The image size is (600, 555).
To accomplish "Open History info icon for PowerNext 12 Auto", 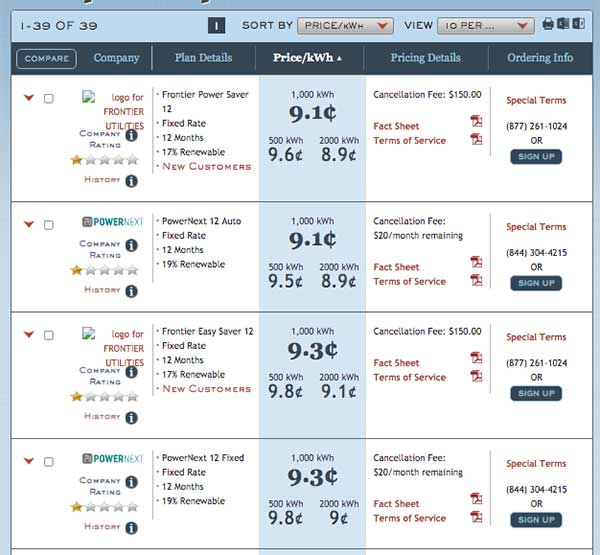I will [x=132, y=291].
